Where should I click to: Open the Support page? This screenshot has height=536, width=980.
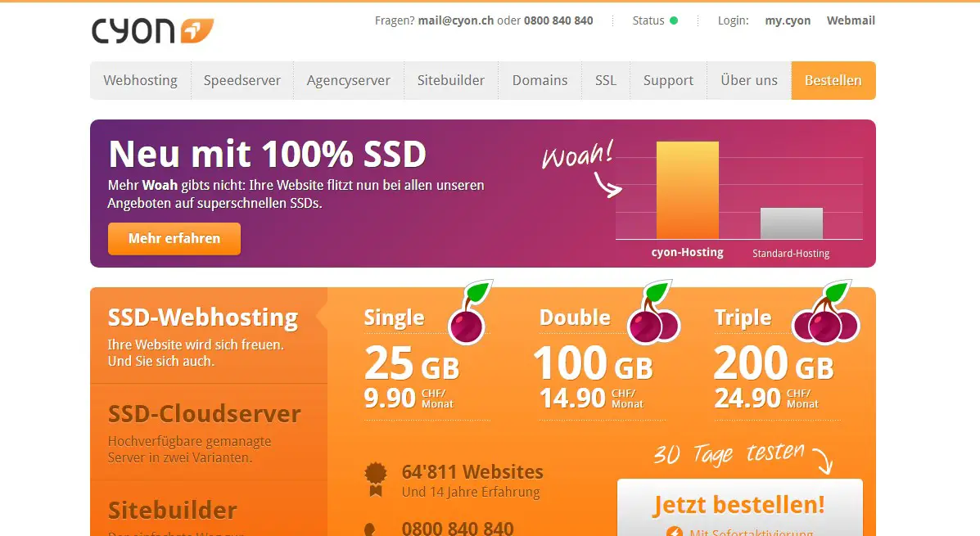coord(669,80)
